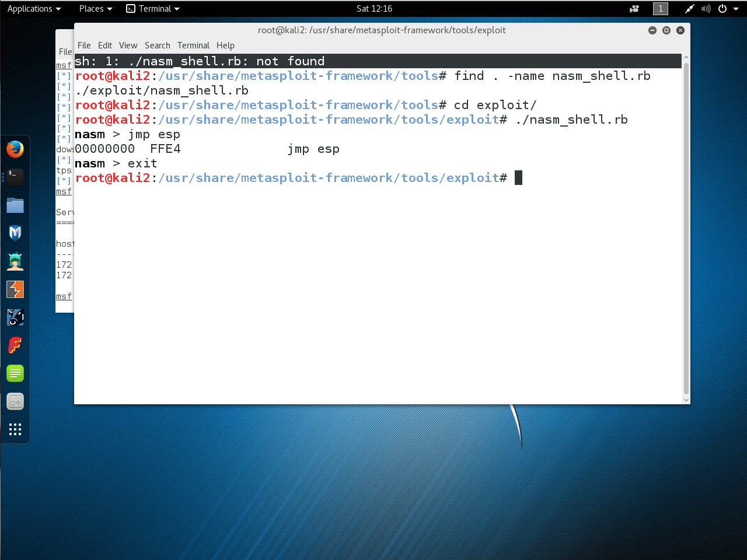Open the Metasploit Framework dock icon
This screenshot has width=747, height=560.
[x=15, y=233]
